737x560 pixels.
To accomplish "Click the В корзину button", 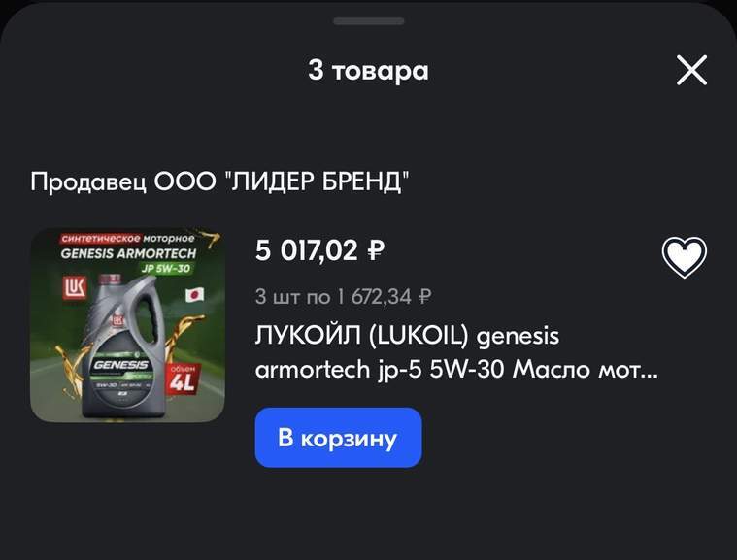I will [339, 438].
